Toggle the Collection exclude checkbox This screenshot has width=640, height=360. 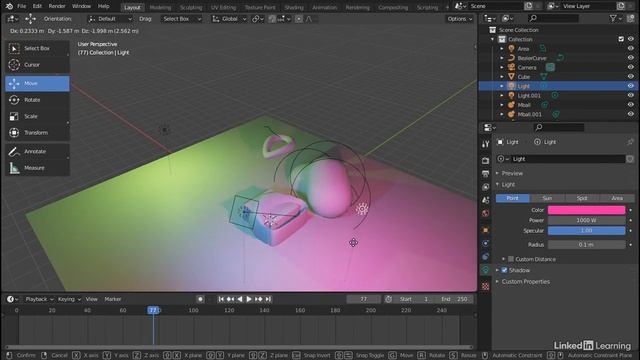(621, 39)
